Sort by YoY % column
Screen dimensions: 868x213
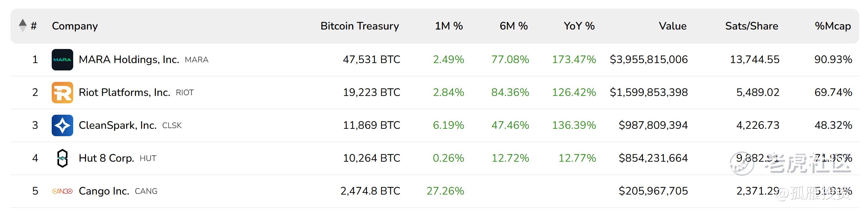click(579, 26)
